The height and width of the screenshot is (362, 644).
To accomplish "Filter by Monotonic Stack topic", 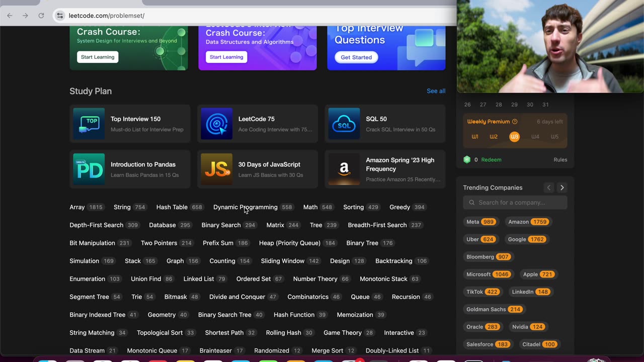I will (390, 279).
